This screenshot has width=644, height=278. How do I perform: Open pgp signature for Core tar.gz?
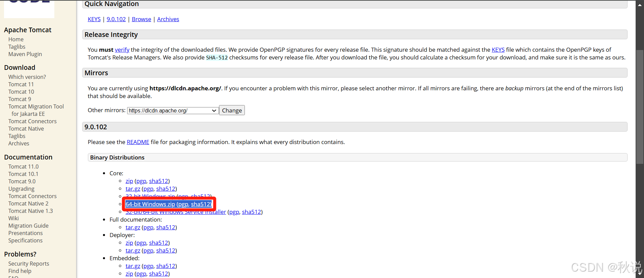tap(148, 189)
